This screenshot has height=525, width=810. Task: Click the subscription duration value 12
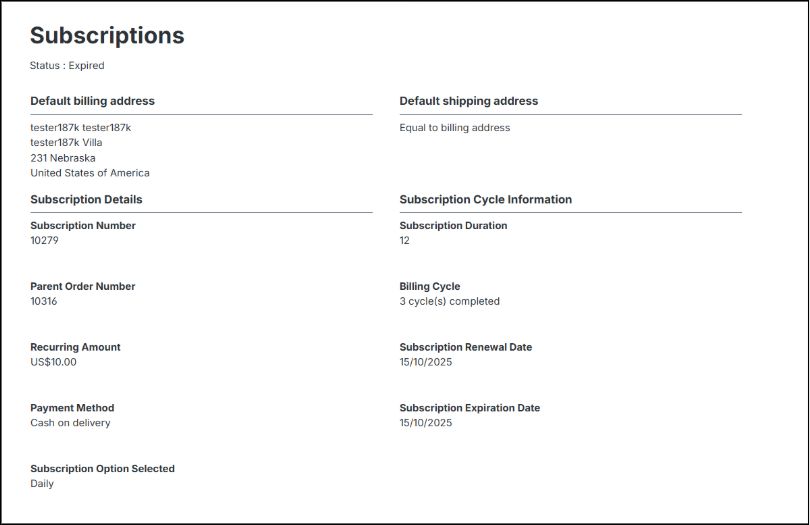tap(405, 241)
